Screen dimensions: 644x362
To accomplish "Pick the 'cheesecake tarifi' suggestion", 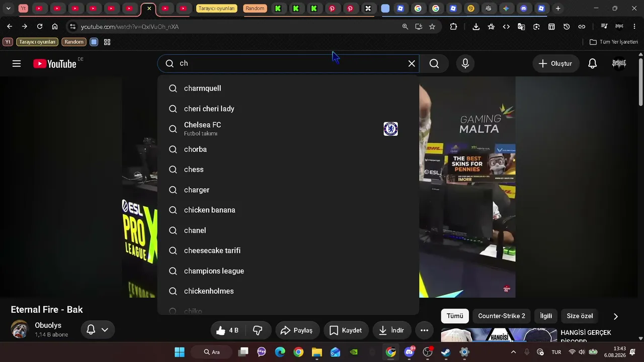I will click(x=288, y=250).
